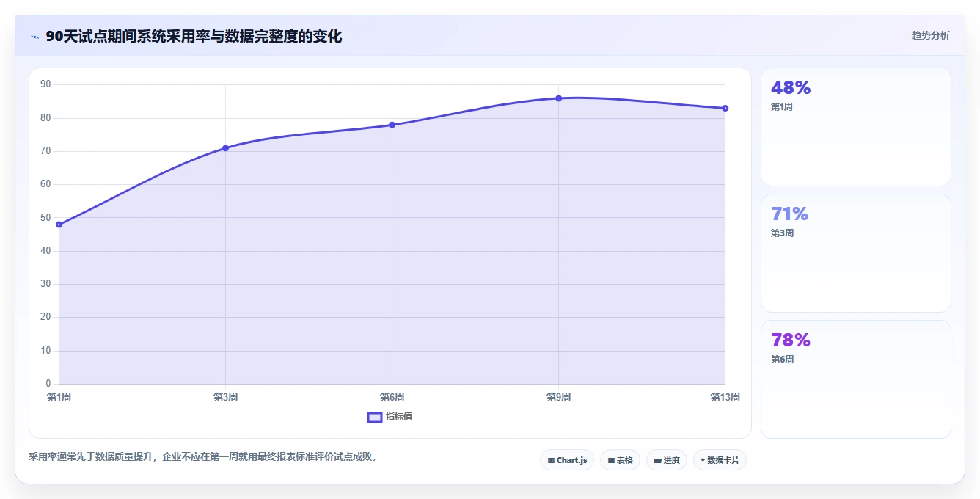Screen dimensions: 980x499
Task: Open the 78% 第6周 stat card
Action: [x=855, y=379]
